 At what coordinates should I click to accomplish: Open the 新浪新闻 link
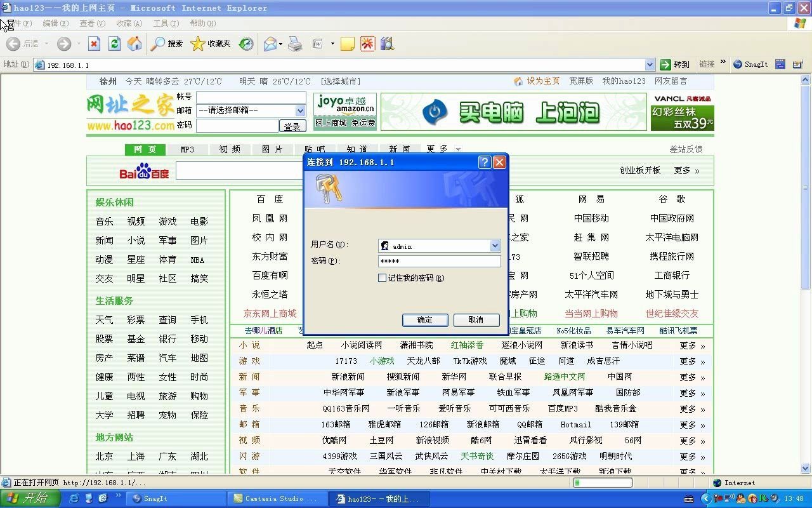click(x=348, y=377)
